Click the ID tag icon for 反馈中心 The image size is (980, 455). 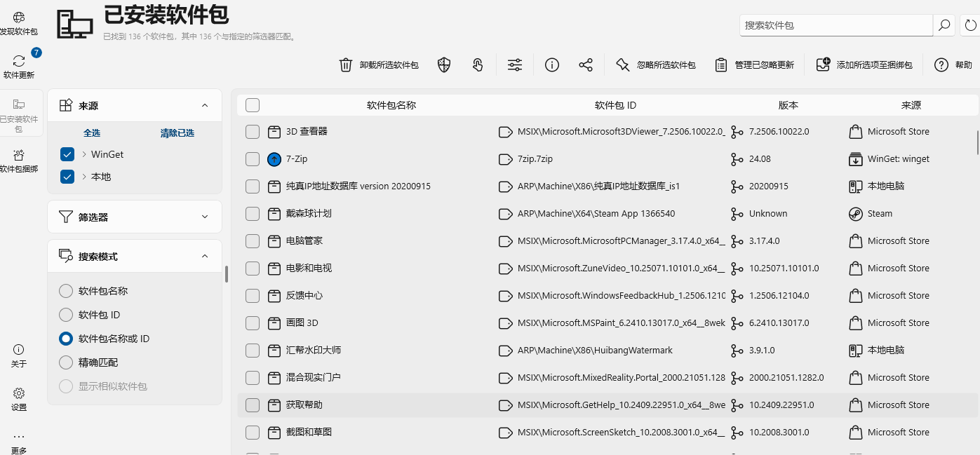505,295
